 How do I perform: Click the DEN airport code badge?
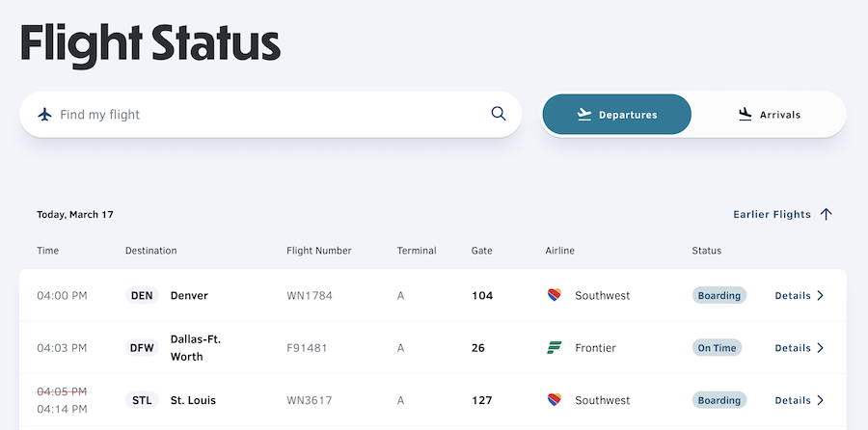pos(142,296)
